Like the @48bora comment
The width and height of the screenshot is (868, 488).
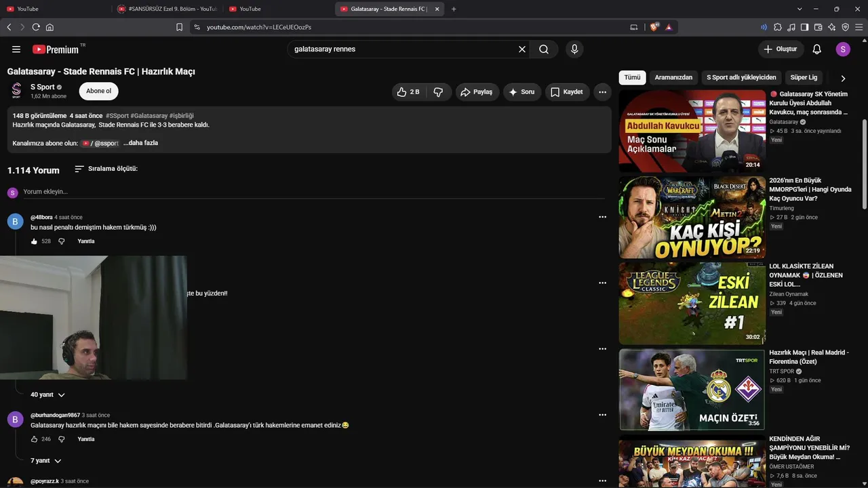34,241
